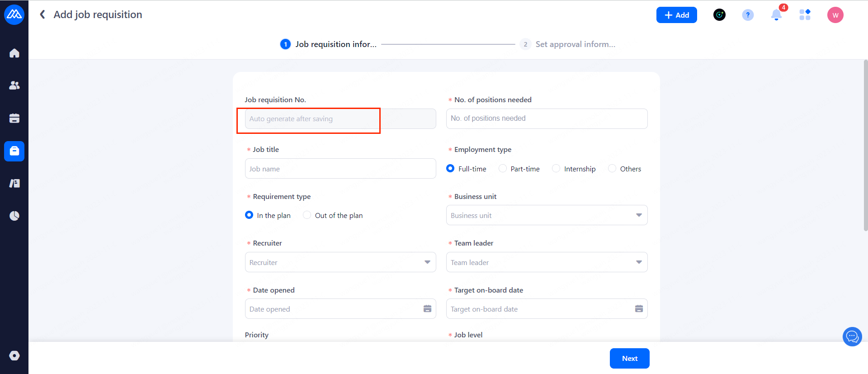
Task: Click the notification bell icon
Action: point(776,15)
